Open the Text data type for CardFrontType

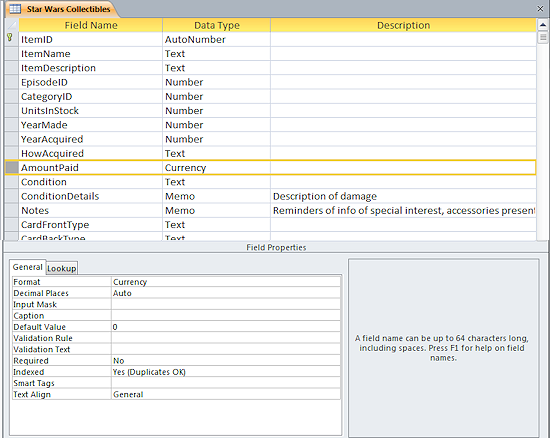(216, 224)
